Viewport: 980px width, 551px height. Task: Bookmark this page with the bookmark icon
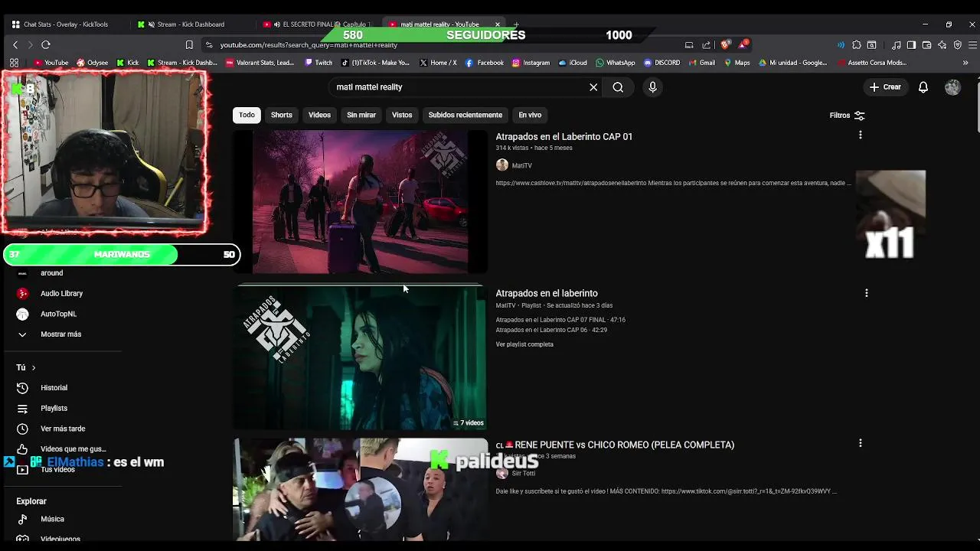tap(189, 45)
